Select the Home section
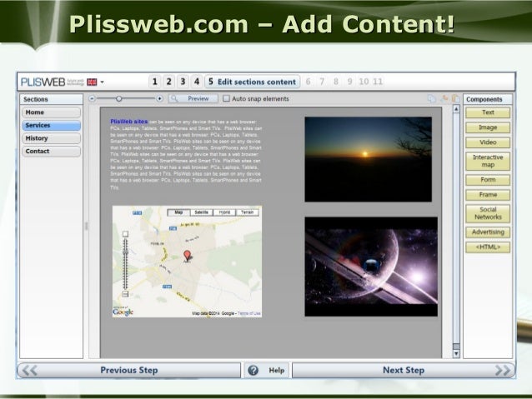 51,112
